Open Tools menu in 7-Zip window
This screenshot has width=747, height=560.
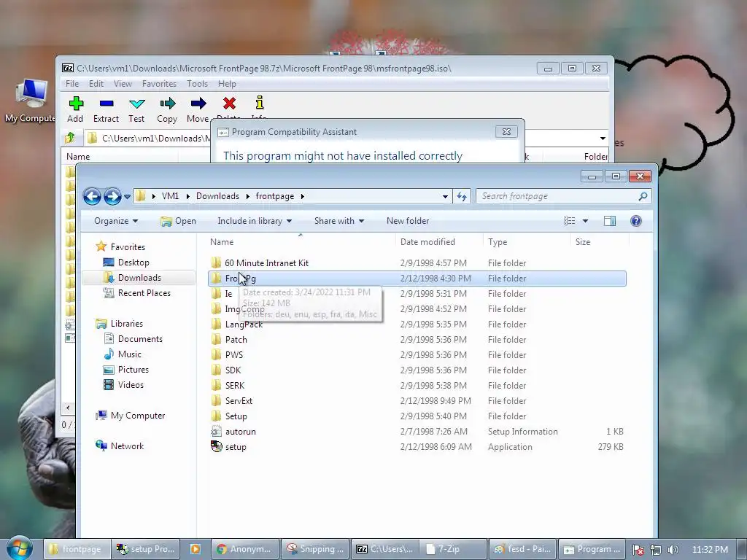coord(197,84)
